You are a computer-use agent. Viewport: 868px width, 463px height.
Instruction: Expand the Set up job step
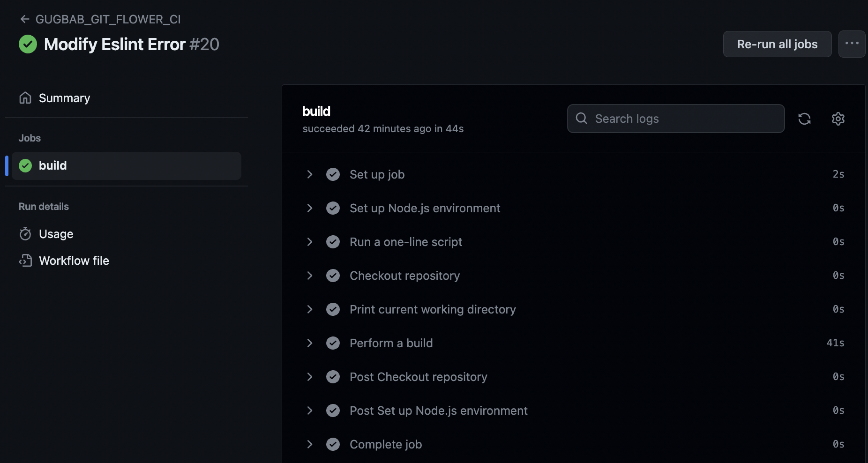pos(310,174)
